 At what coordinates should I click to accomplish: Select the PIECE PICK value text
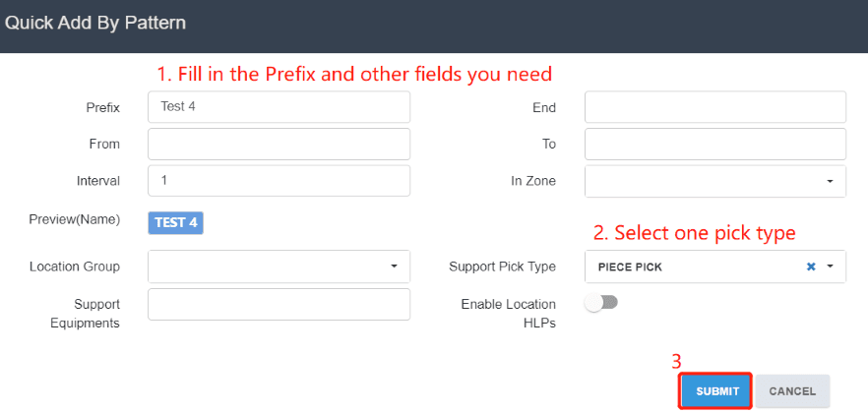click(x=630, y=267)
